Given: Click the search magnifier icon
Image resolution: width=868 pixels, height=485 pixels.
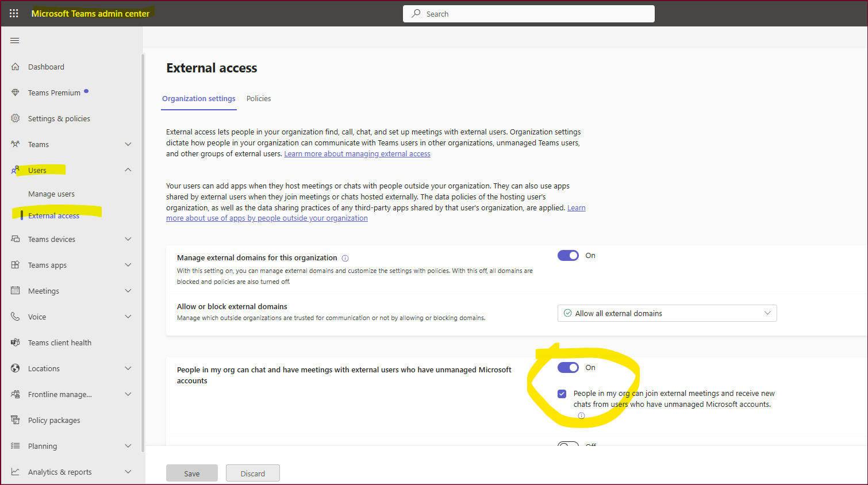Looking at the screenshot, I should (416, 13).
